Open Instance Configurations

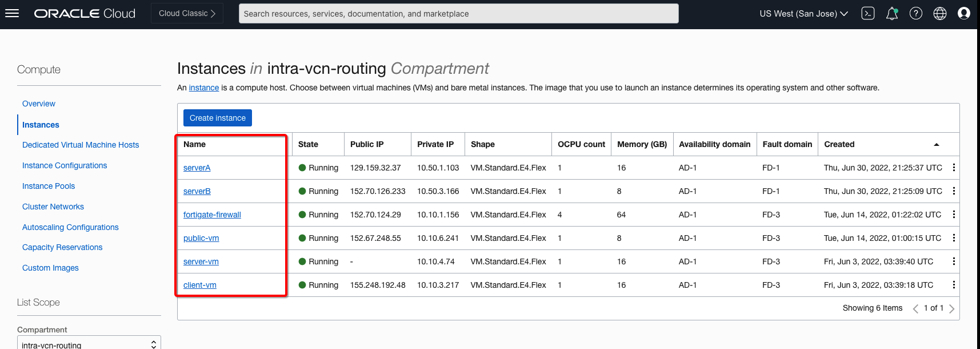point(65,165)
